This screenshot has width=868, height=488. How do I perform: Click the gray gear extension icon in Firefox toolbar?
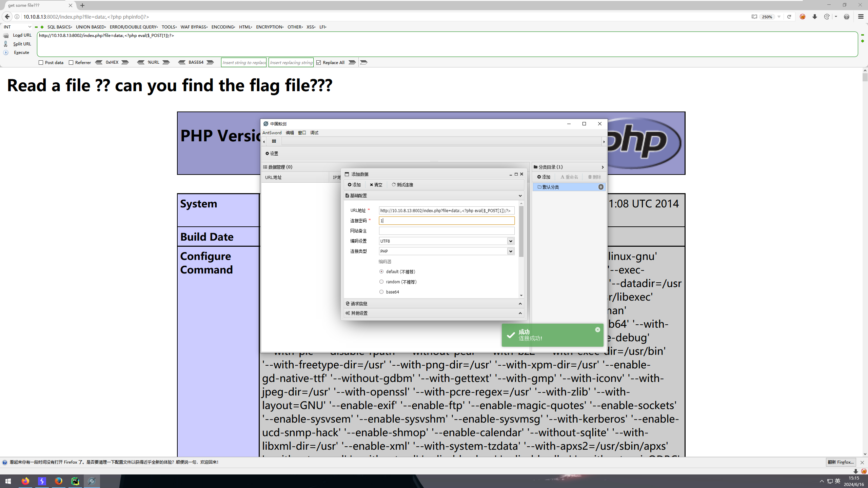(847, 17)
